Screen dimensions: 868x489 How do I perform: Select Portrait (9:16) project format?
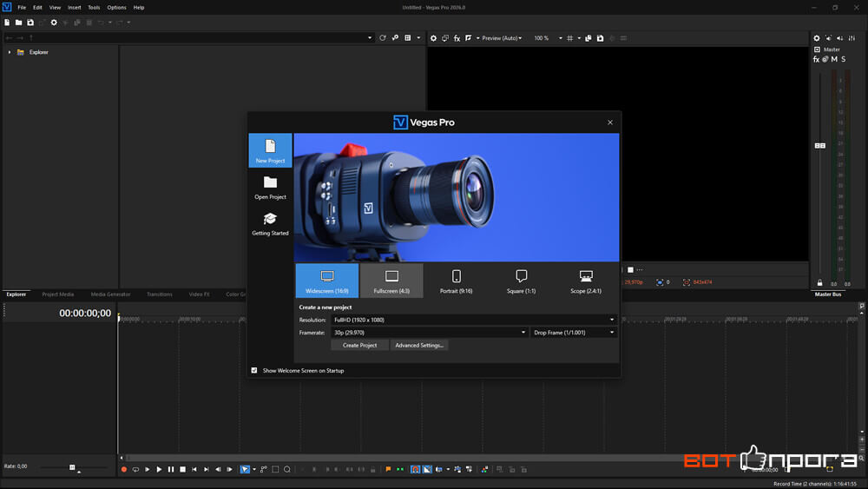(x=457, y=281)
